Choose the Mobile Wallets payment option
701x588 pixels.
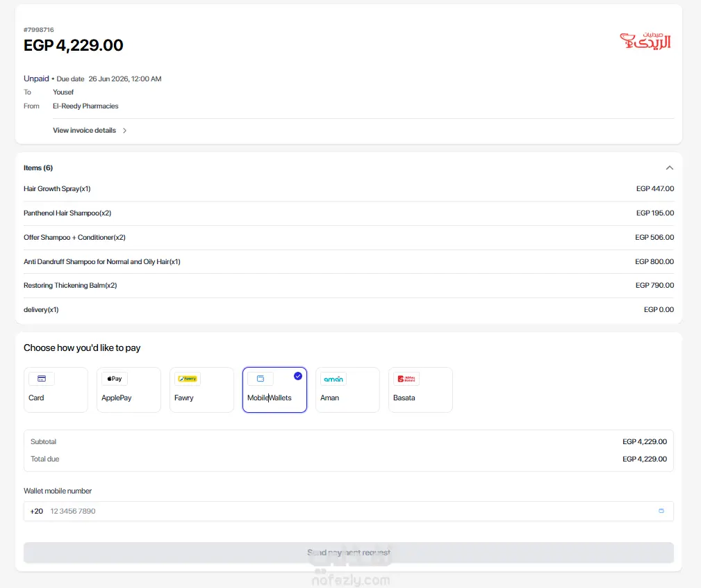(x=274, y=390)
